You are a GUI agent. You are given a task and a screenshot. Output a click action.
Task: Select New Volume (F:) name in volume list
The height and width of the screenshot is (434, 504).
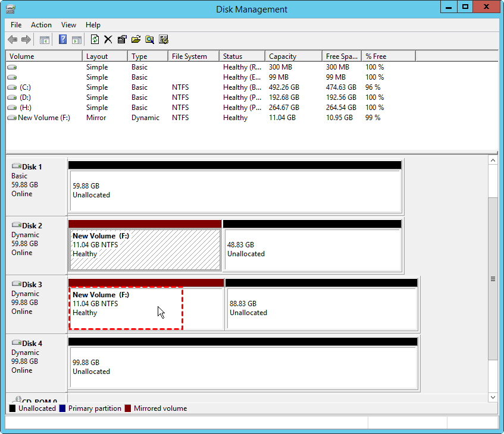[44, 118]
